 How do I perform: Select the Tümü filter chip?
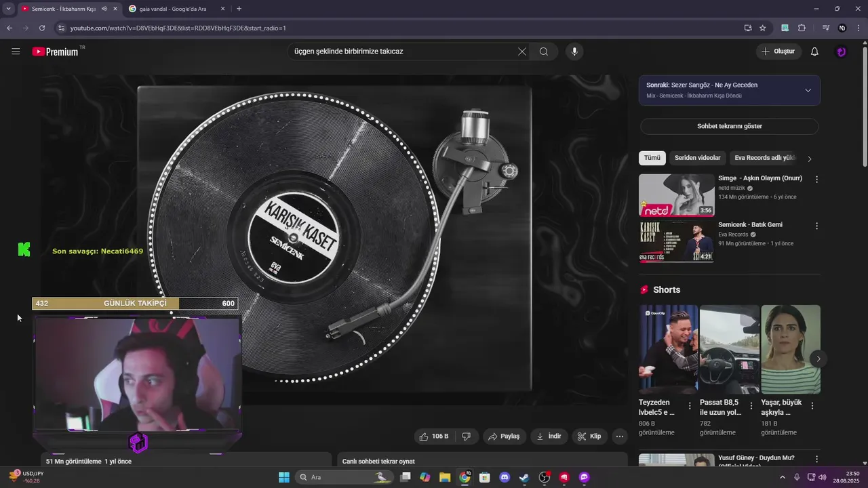(x=652, y=158)
